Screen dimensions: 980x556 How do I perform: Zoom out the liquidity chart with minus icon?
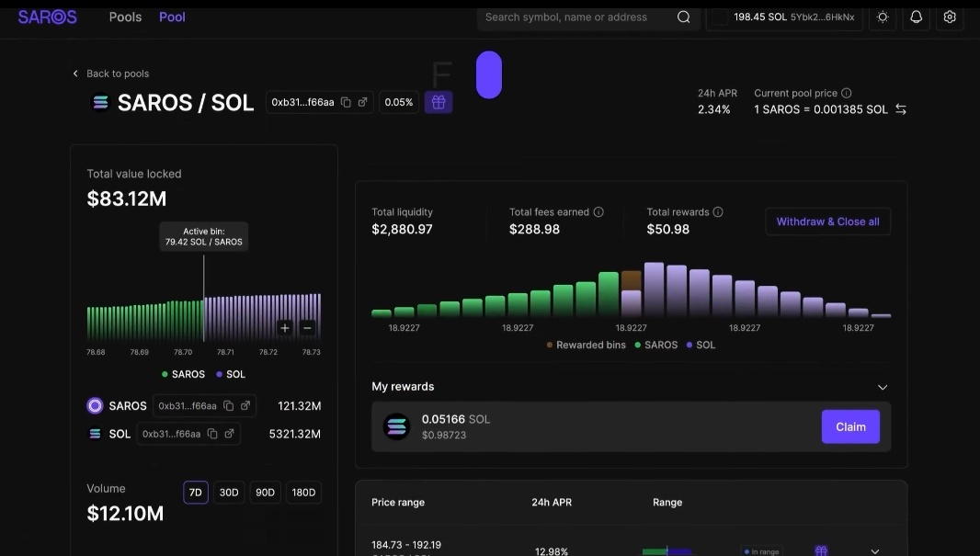tap(307, 327)
